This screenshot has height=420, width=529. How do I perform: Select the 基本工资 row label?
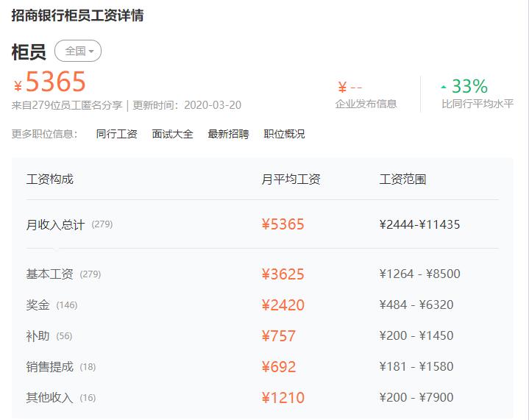49,274
